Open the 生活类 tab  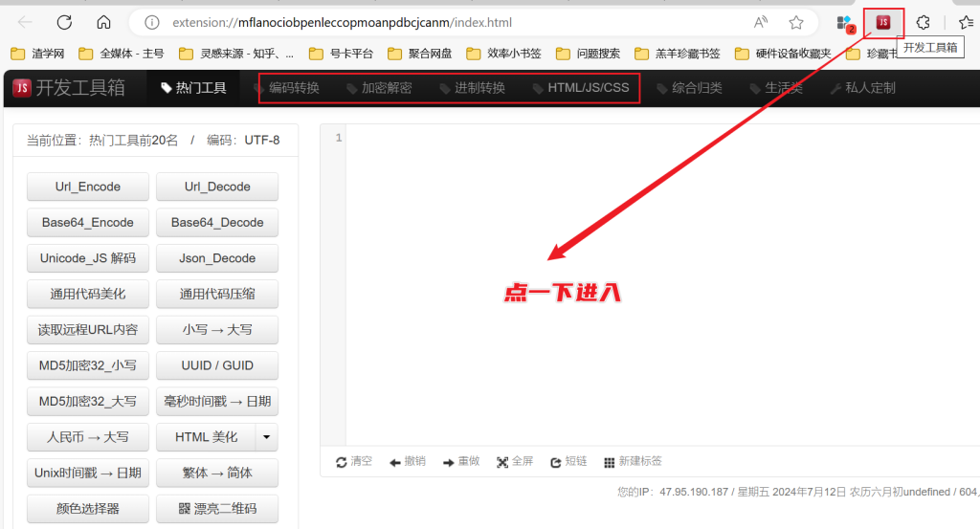776,88
